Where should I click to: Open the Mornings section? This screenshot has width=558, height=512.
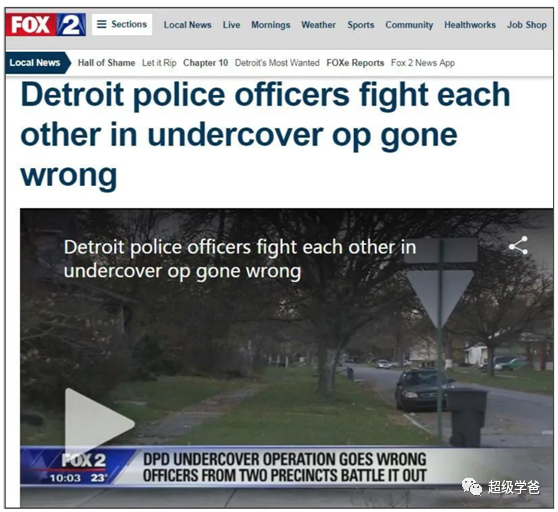coord(271,25)
